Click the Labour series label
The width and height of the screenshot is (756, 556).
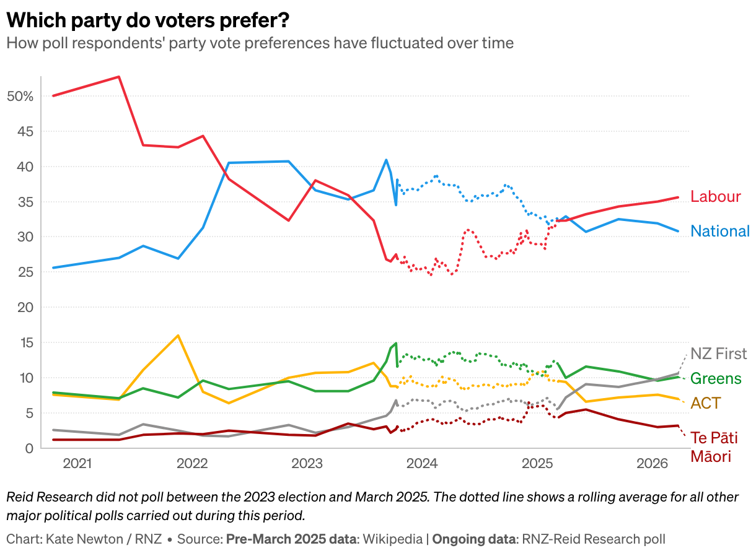point(716,197)
